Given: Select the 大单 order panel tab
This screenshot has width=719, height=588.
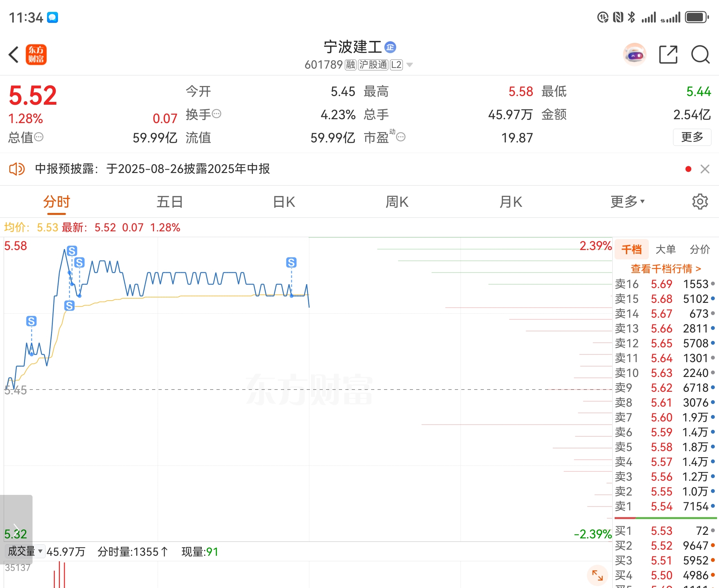Looking at the screenshot, I should click(666, 249).
